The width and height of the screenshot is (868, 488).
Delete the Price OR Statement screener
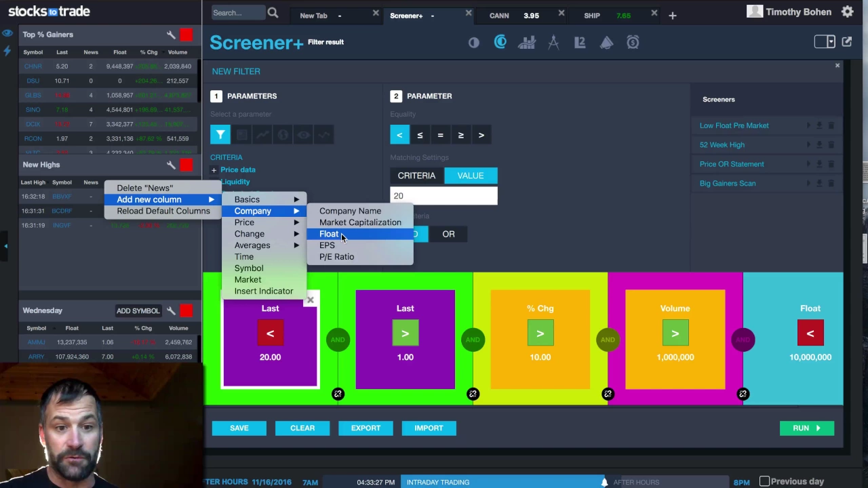[831, 164]
